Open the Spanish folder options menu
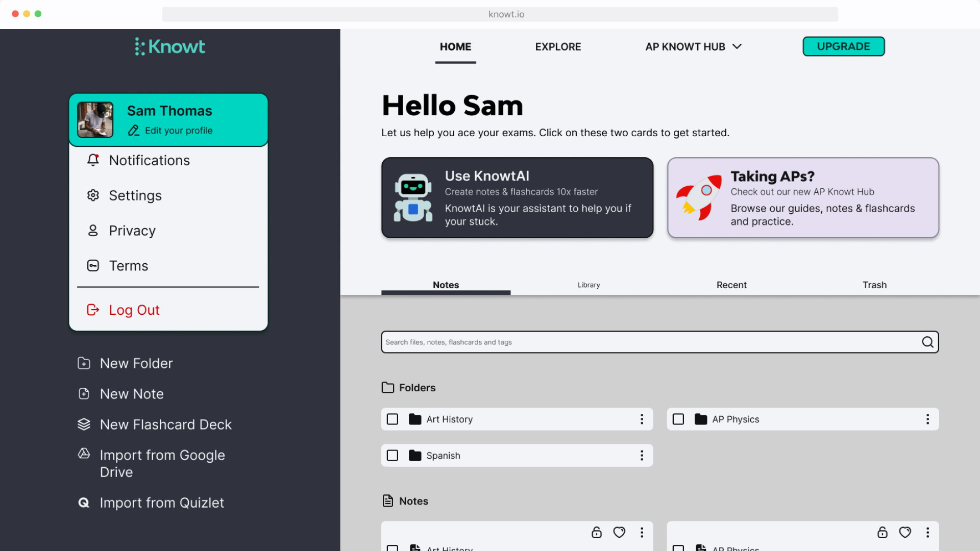 point(642,456)
